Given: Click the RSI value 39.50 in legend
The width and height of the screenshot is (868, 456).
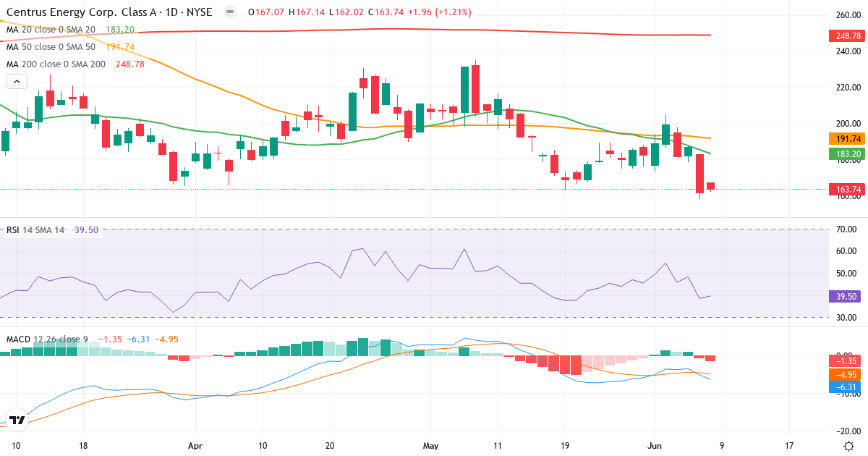Looking at the screenshot, I should 87,230.
